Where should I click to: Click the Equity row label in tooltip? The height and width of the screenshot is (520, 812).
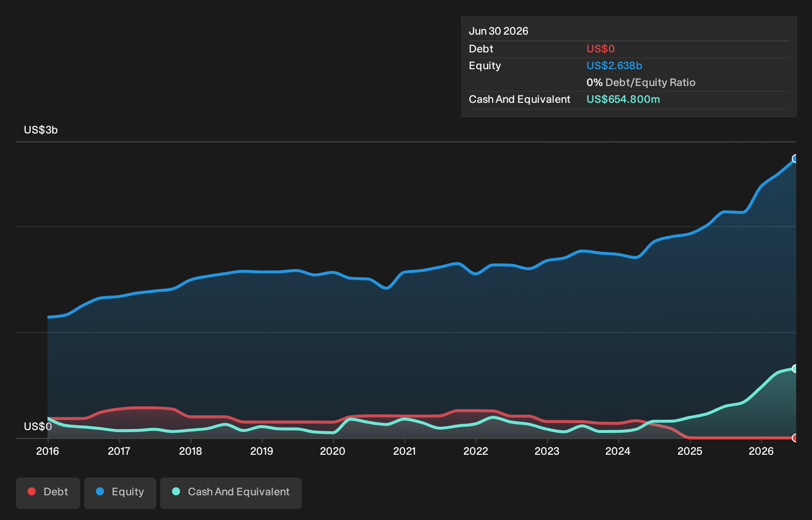pyautogui.click(x=485, y=66)
